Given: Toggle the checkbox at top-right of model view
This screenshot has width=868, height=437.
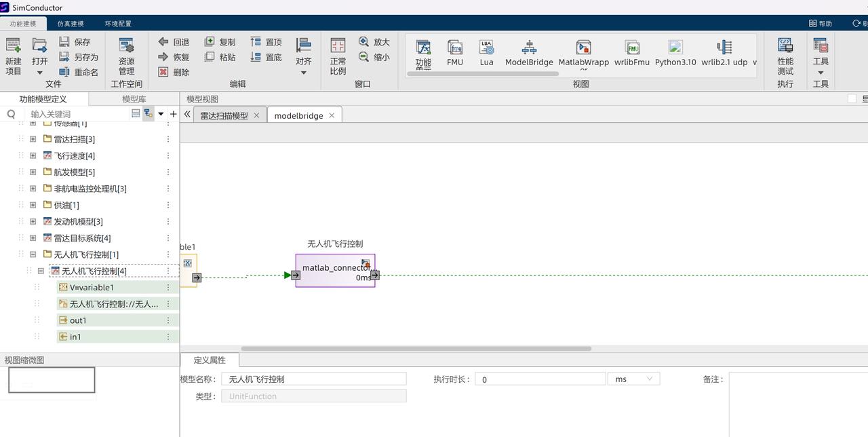Looking at the screenshot, I should pos(852,99).
